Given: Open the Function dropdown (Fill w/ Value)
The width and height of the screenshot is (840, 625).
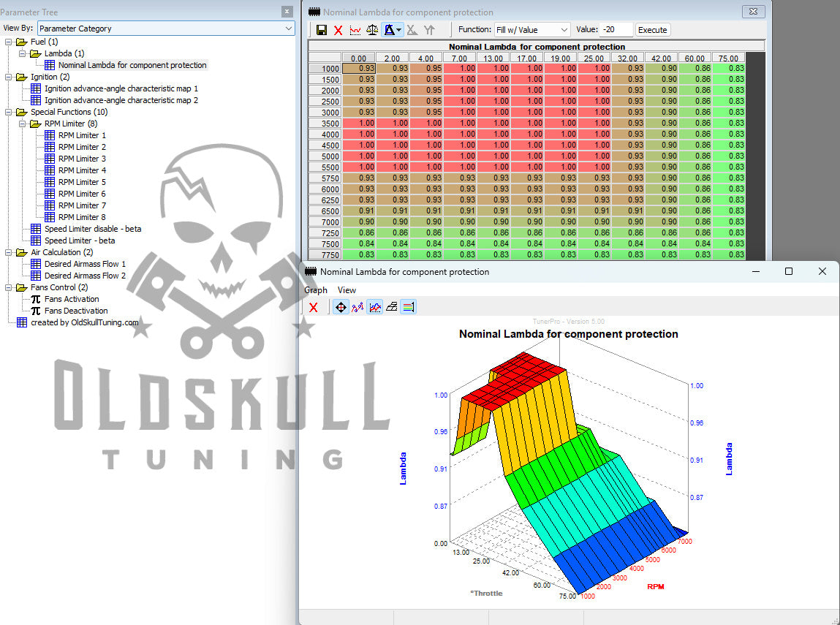Looking at the screenshot, I should [x=531, y=30].
